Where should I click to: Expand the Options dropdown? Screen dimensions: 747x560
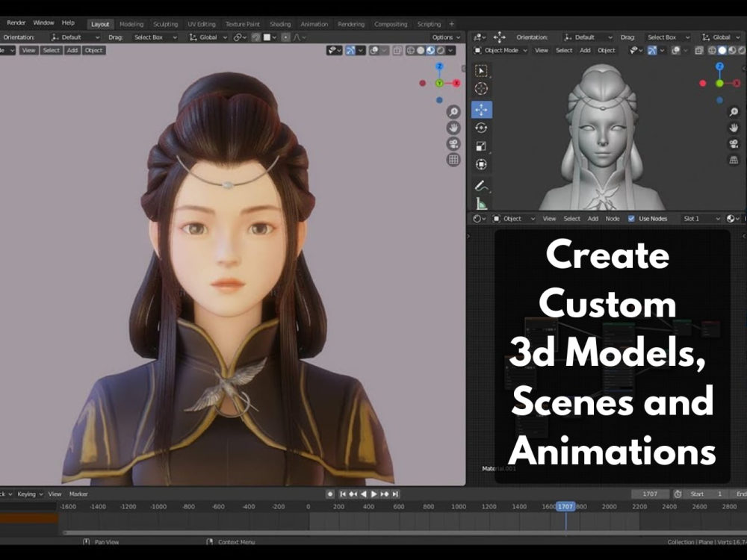click(447, 37)
